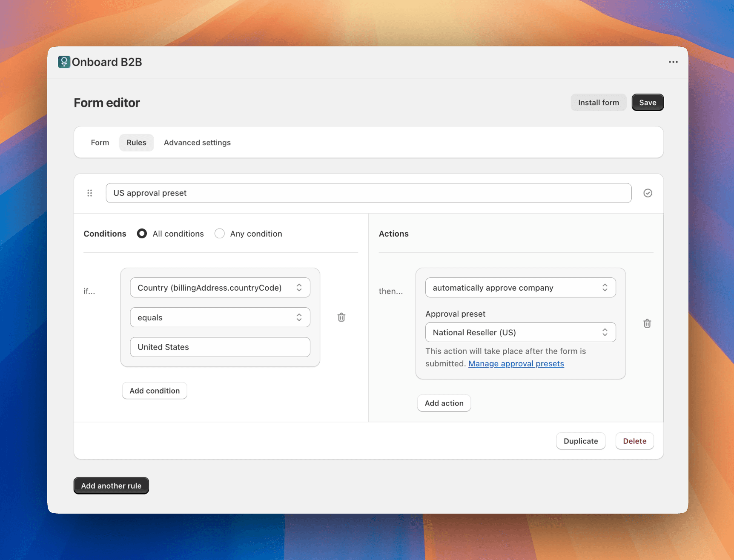The width and height of the screenshot is (734, 560).
Task: Delete the Country condition using its trash icon
Action: [341, 317]
